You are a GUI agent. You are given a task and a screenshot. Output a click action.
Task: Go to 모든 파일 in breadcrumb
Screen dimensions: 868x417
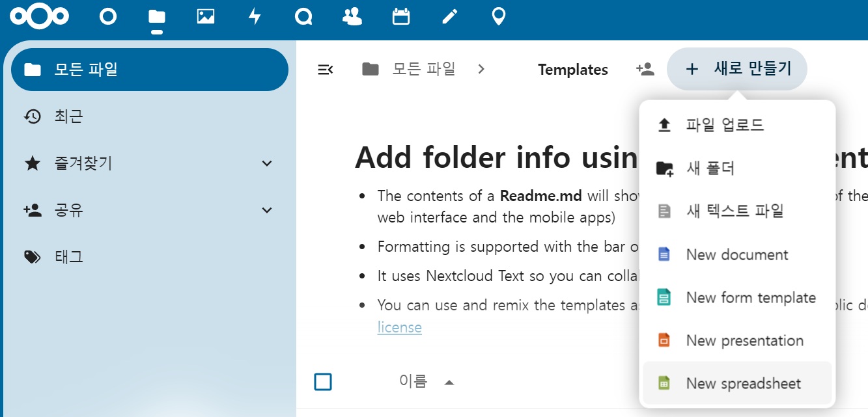click(x=424, y=69)
